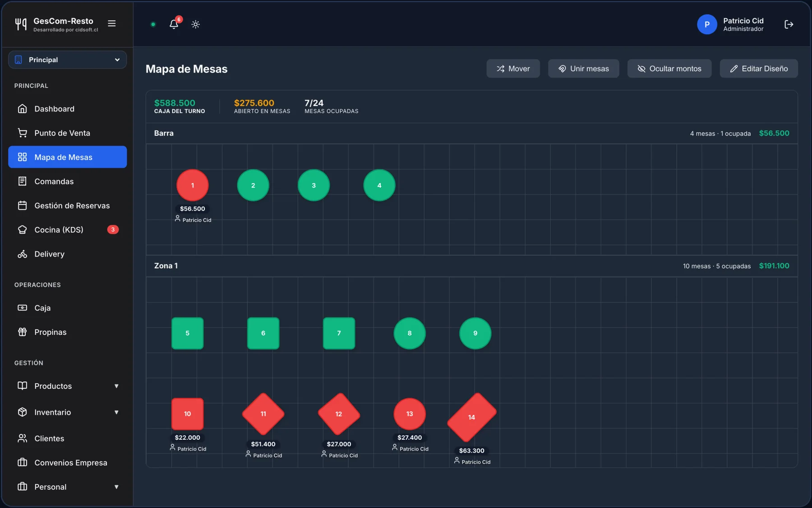
Task: Toggle light theme via sun icon
Action: (195, 24)
